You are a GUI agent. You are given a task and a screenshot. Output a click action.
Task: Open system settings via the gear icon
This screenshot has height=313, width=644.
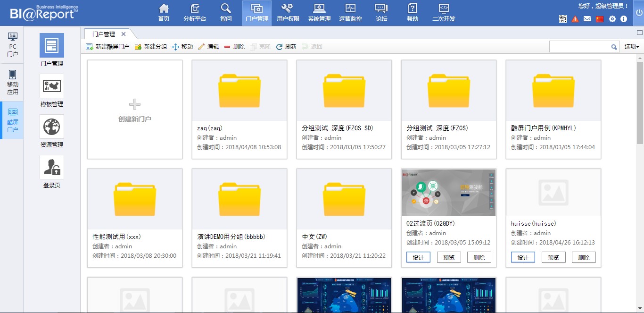[612, 19]
